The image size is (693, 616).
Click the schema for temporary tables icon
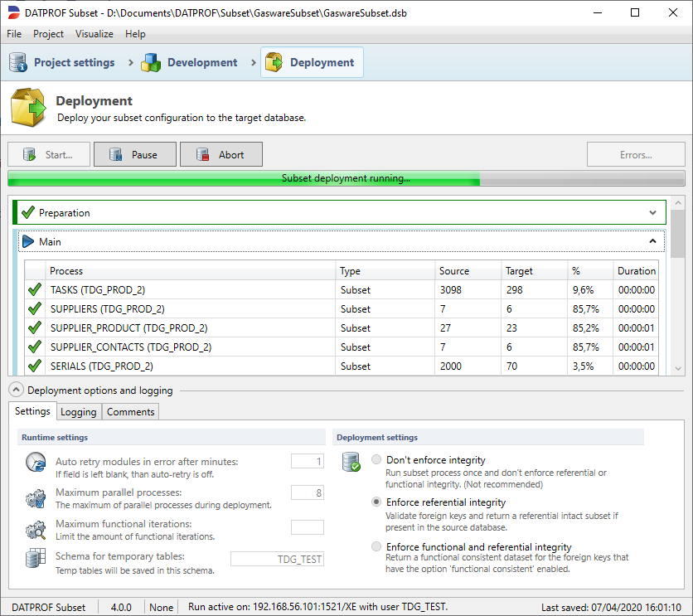pyautogui.click(x=35, y=558)
